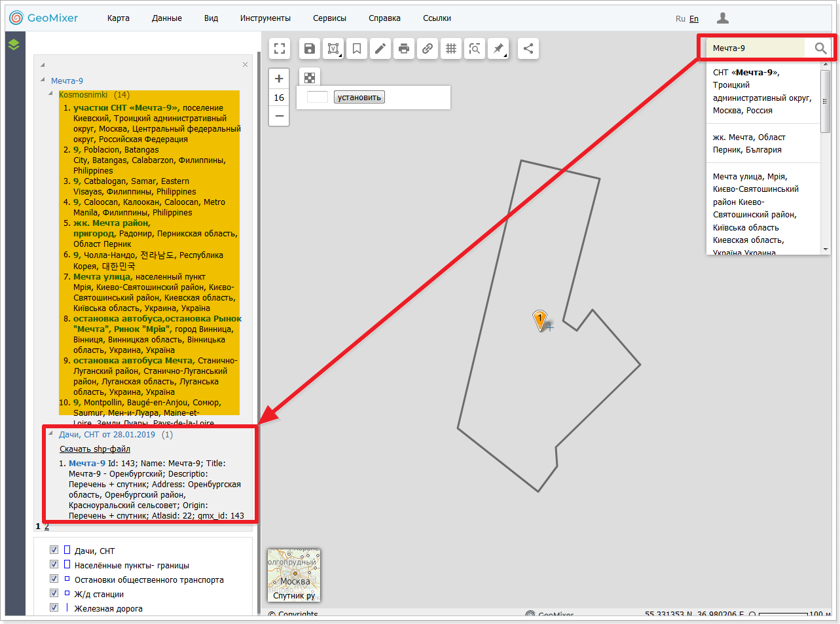Switch interface language to Ru
Viewport: 840px width, 624px height.
680,19
